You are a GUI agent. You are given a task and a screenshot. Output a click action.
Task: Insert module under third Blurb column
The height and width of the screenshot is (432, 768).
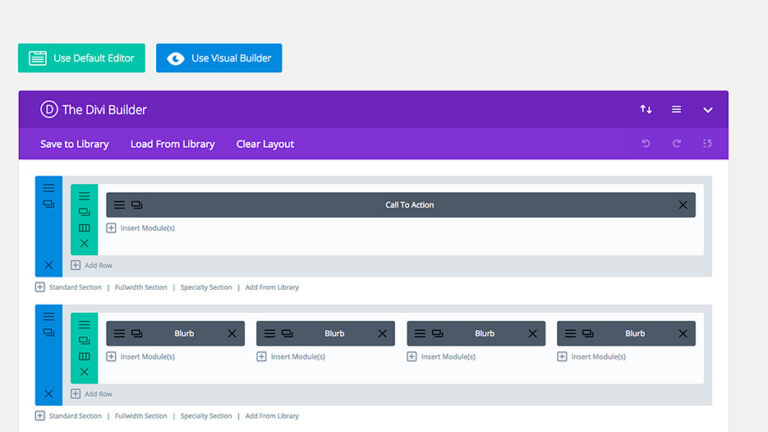(x=441, y=357)
